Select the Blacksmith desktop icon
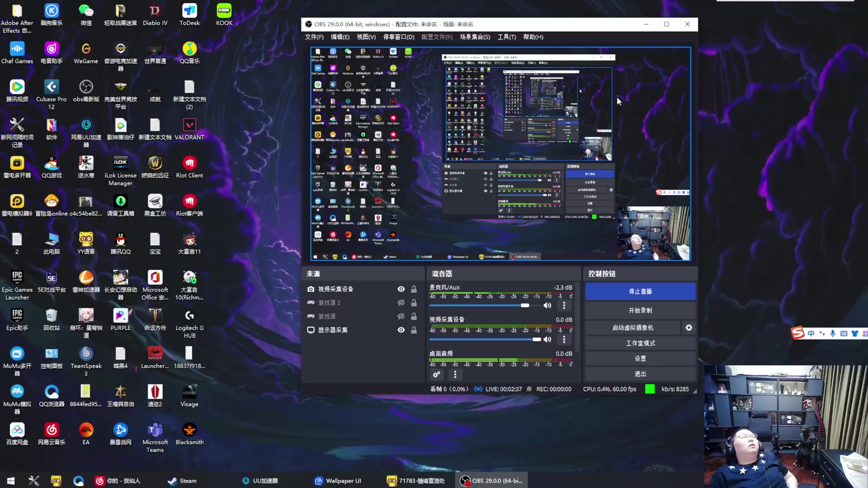The height and width of the screenshot is (488, 868). click(189, 434)
